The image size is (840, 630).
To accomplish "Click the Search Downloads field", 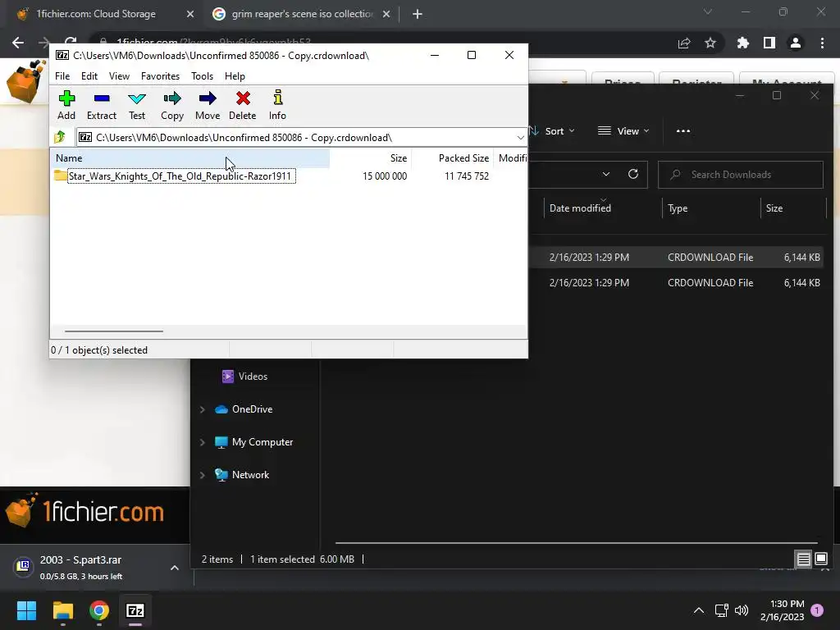I will click(x=741, y=175).
